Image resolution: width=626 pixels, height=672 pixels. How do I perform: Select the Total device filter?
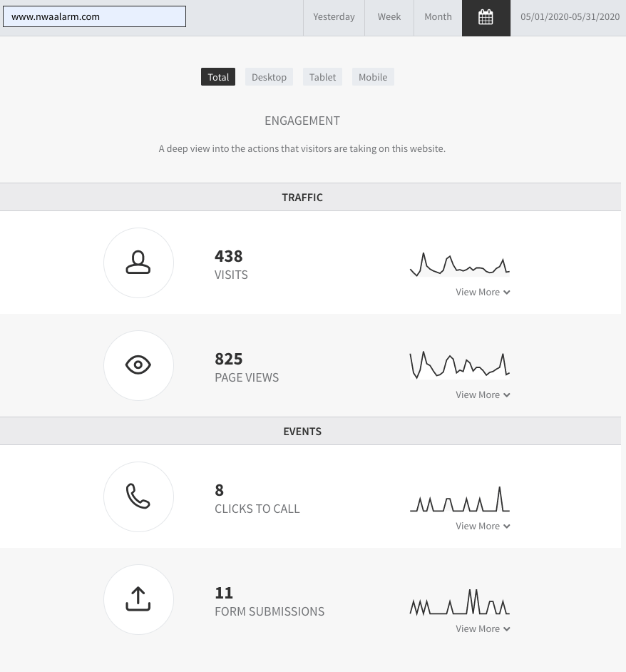coord(218,77)
